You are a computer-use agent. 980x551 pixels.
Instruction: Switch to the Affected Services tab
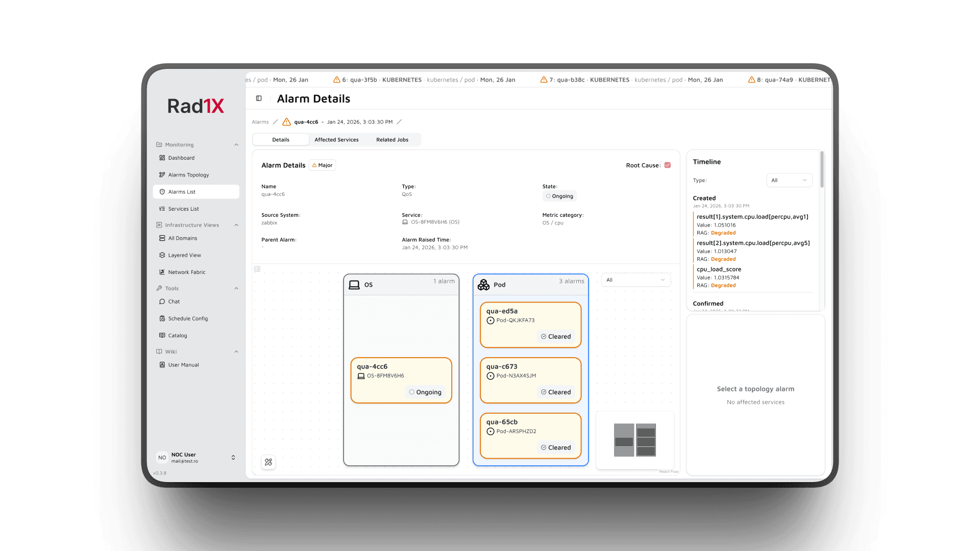click(x=337, y=139)
